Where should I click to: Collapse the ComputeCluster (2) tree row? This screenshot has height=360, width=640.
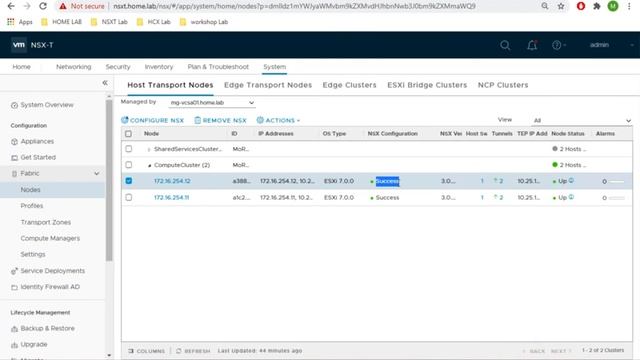[x=149, y=165]
